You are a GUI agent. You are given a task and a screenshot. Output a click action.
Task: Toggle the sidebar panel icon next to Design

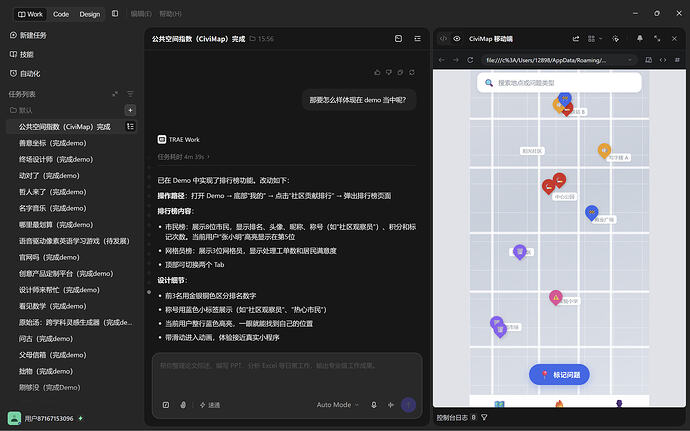tap(115, 14)
